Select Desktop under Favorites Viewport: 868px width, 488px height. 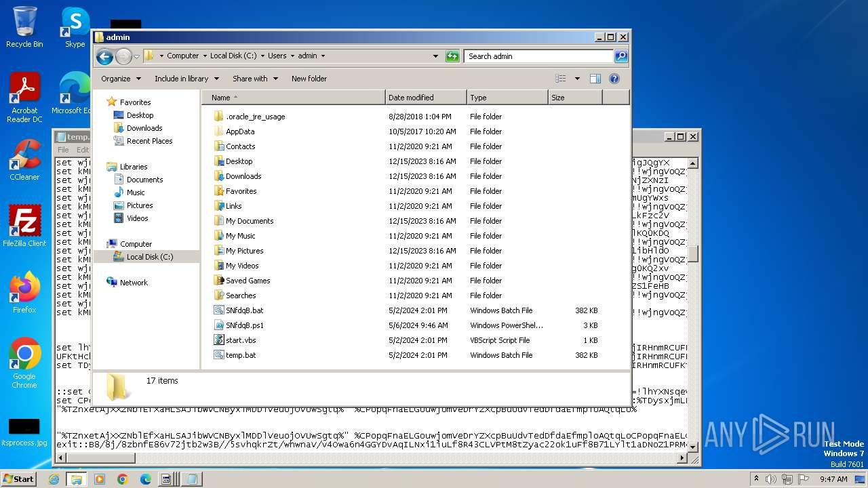(140, 115)
